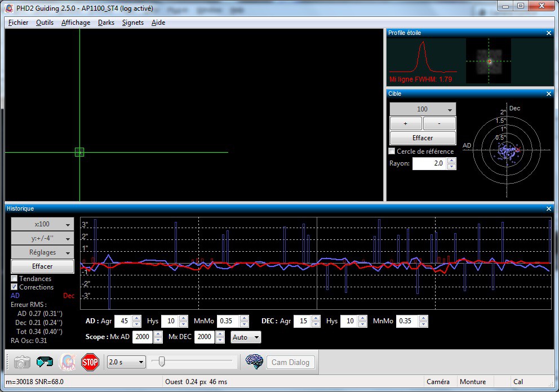The width and height of the screenshot is (559, 392).
Task: Click Effacer button in Historique panel
Action: (x=42, y=266)
